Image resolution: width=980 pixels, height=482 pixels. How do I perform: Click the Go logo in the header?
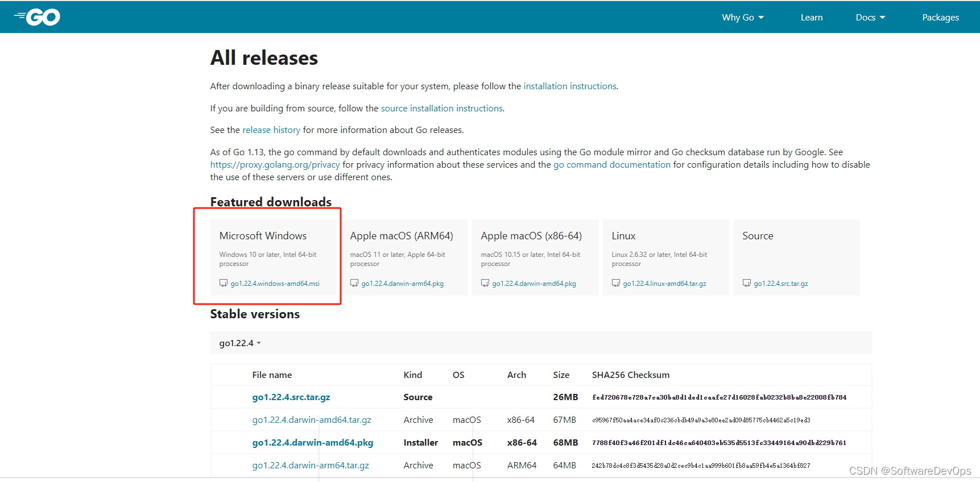click(38, 18)
